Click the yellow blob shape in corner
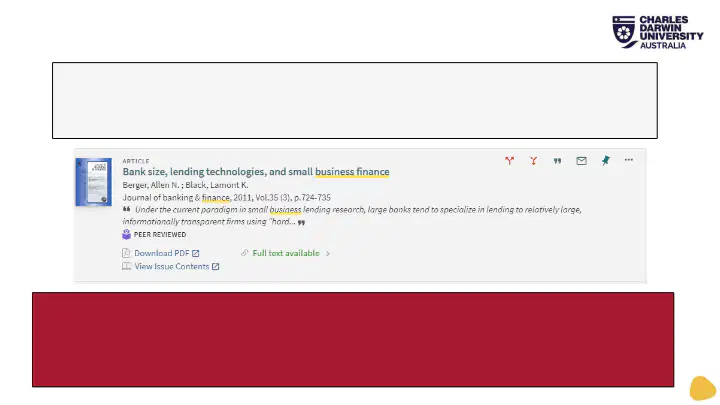Image resolution: width=720 pixels, height=405 pixels. click(x=703, y=388)
